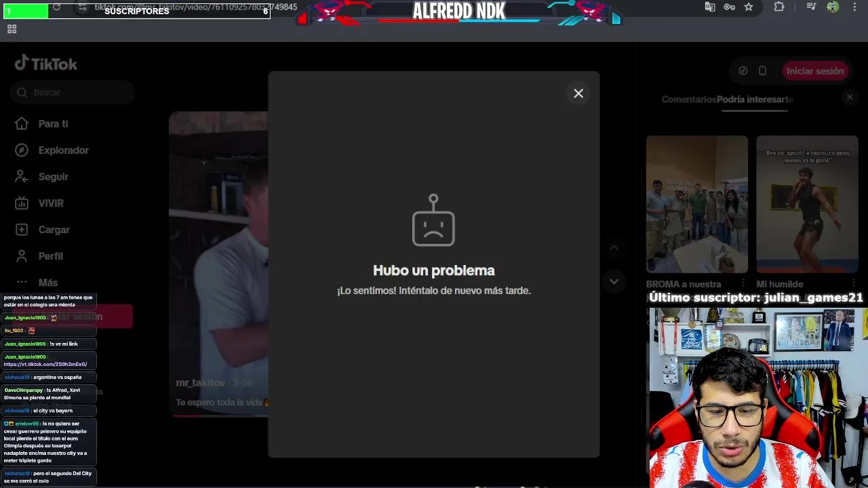Click the TikTok coin icon in header
Viewport: 868px width, 488px height.
(743, 71)
